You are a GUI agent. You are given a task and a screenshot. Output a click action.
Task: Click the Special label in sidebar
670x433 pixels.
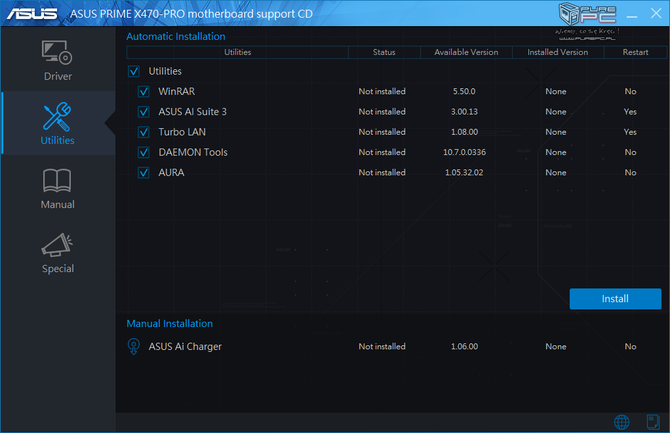[58, 269]
